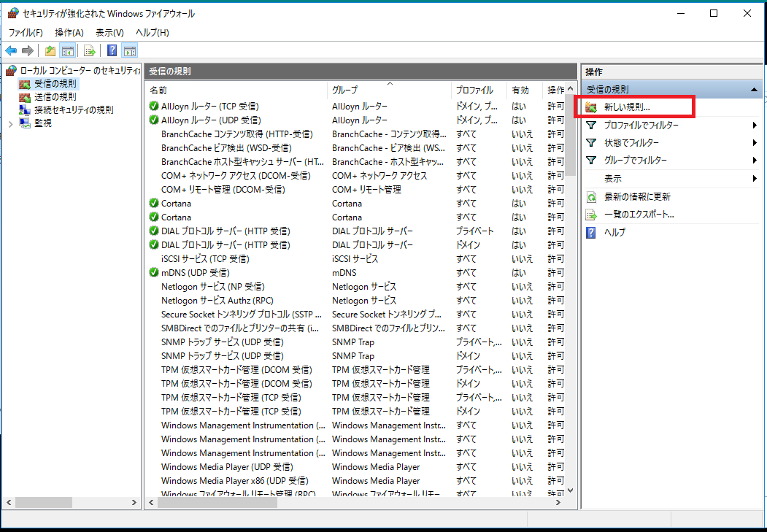Open the 操作(A) menu
Viewport: 767px width, 532px height.
[69, 33]
